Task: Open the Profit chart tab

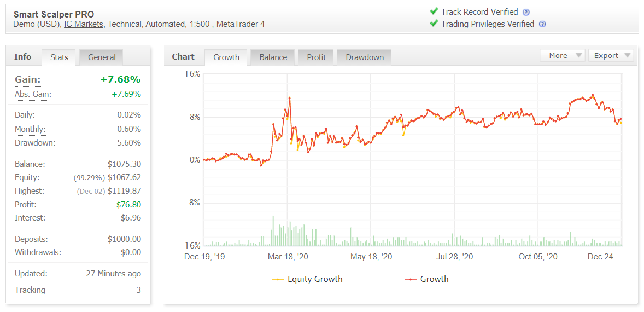Action: 316,57
